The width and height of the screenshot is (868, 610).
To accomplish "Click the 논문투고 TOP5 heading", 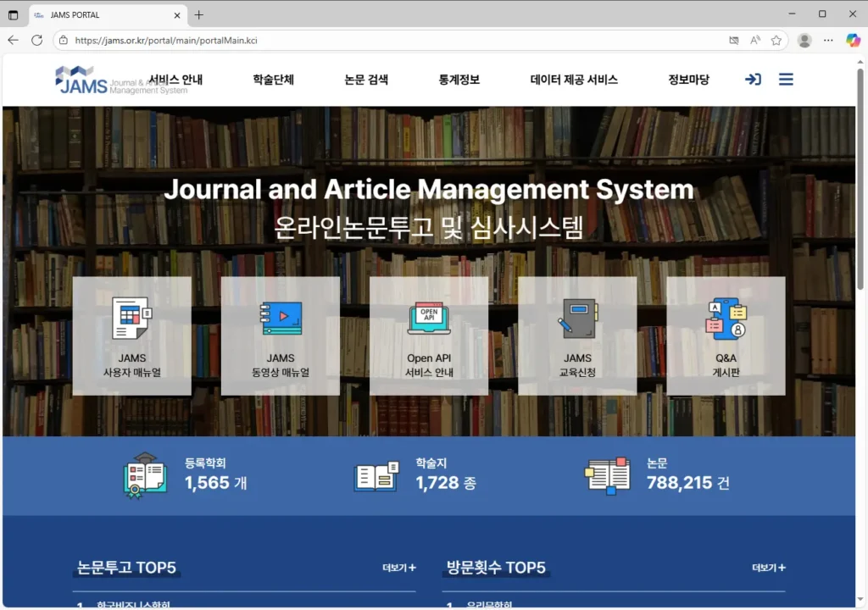I will 126,568.
